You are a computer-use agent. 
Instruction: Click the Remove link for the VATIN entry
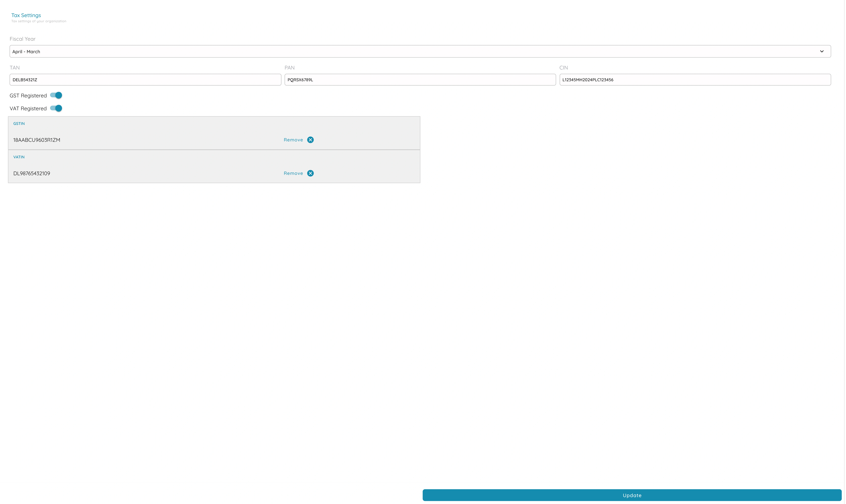coord(293,173)
